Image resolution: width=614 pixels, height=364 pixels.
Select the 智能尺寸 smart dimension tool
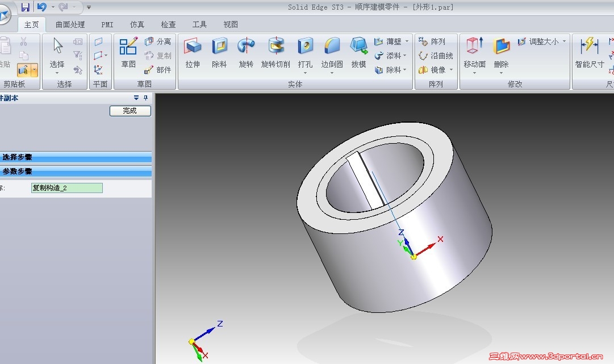(x=590, y=53)
